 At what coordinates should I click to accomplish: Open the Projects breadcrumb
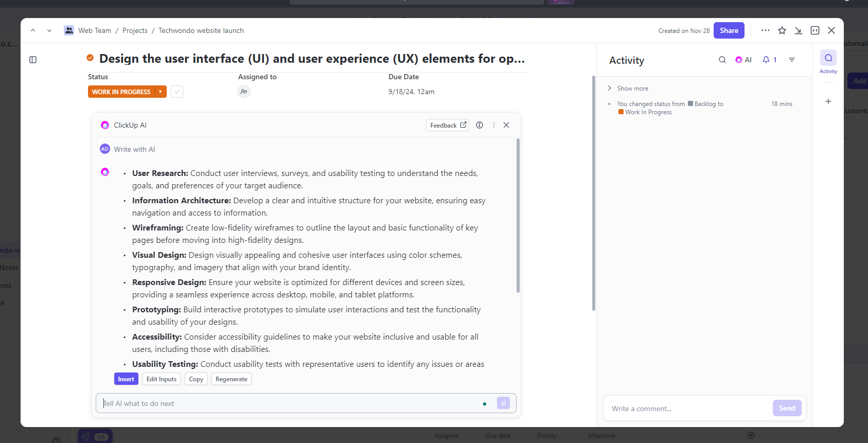[x=135, y=30]
